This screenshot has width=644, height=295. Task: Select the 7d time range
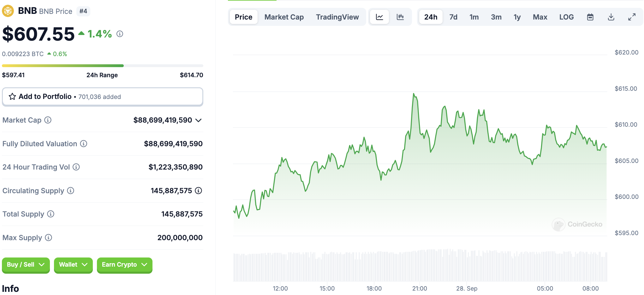(453, 17)
